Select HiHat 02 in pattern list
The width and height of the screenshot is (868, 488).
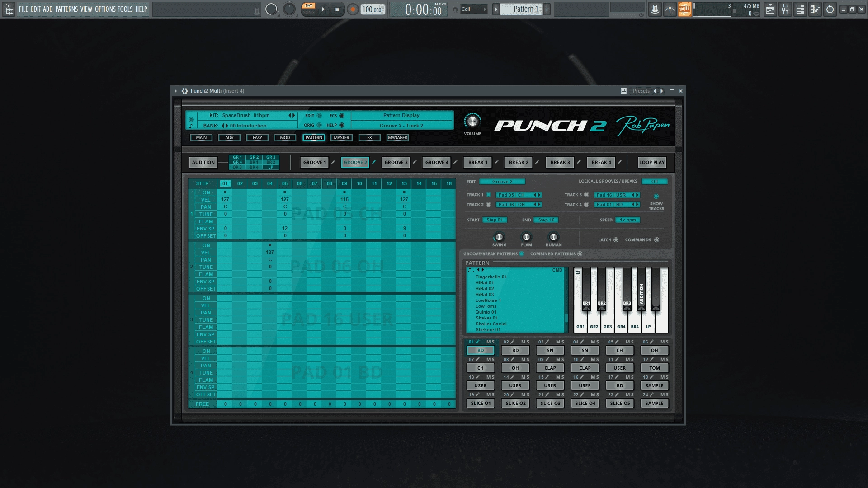tap(485, 288)
